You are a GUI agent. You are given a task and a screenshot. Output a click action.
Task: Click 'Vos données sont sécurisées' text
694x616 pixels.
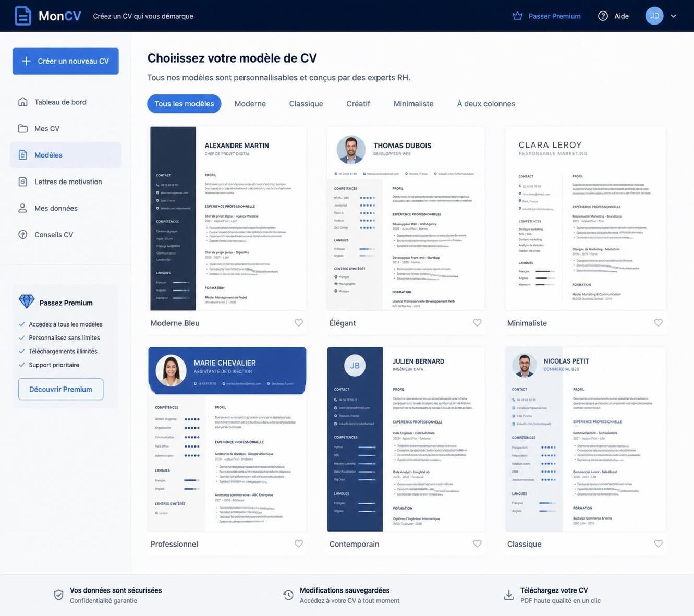pyautogui.click(x=116, y=590)
